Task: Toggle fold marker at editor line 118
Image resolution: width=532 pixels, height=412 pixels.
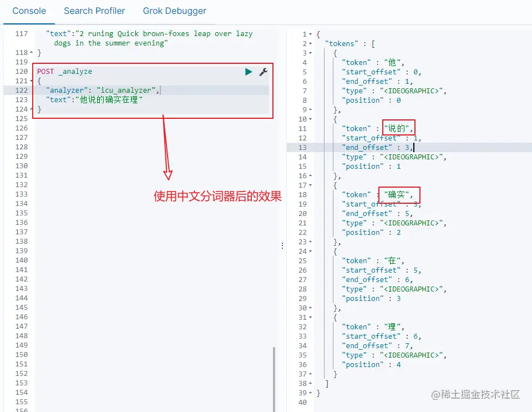Action: point(31,53)
